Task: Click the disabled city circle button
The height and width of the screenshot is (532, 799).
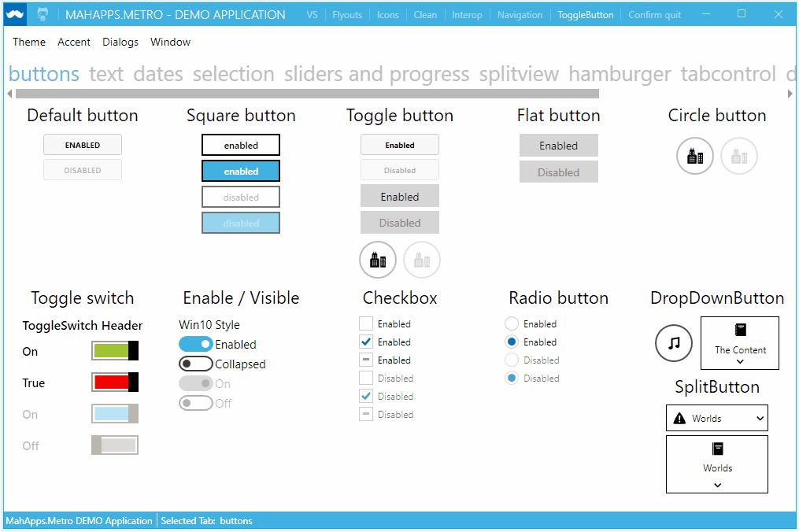Action: pyautogui.click(x=739, y=156)
